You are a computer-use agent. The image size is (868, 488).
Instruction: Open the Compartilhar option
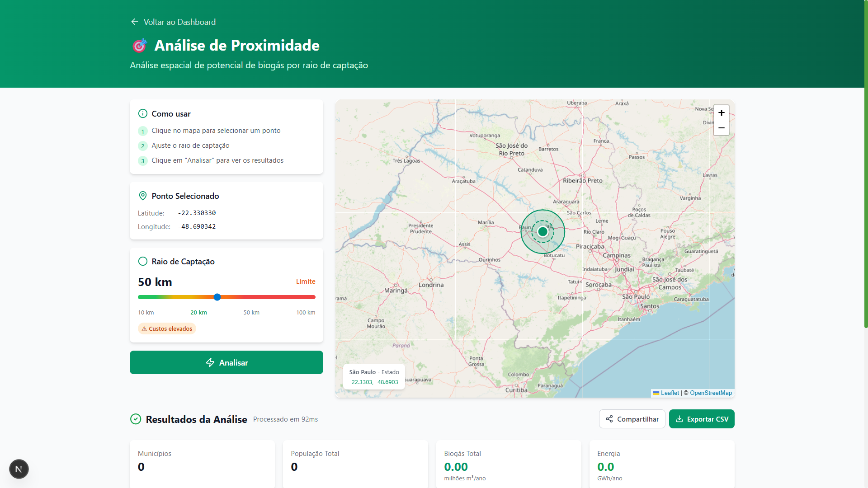tap(632, 419)
